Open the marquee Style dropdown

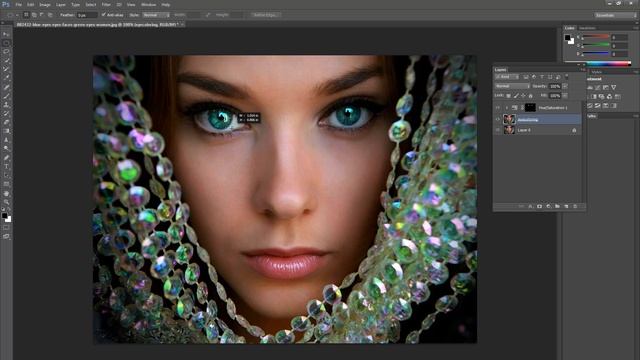pos(156,15)
